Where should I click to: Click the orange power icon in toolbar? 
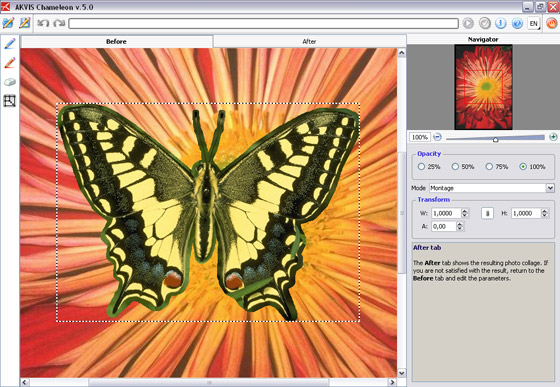tap(552, 24)
